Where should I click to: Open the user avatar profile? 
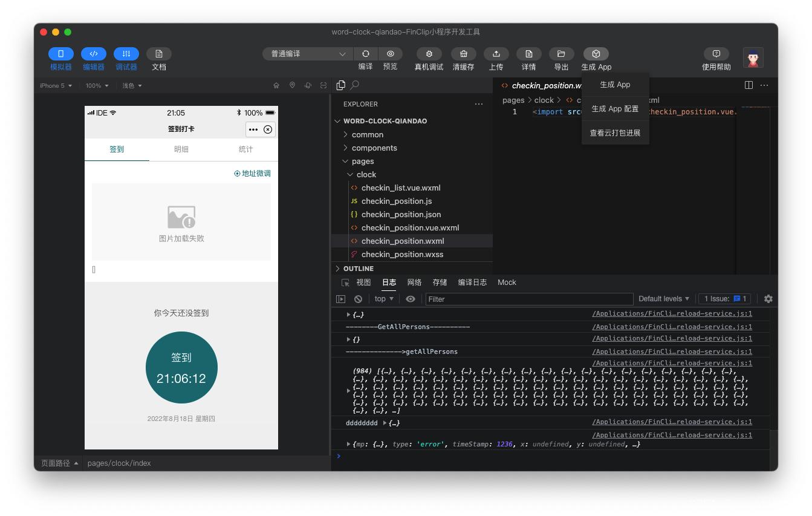(x=753, y=58)
